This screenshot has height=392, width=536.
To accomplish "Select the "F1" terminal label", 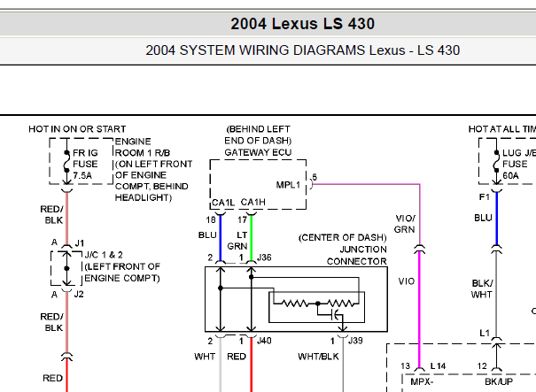I will pos(485,197).
